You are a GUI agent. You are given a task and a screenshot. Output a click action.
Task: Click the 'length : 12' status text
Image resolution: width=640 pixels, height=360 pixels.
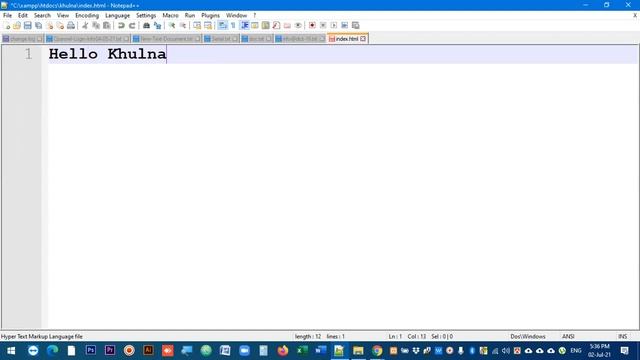click(x=308, y=337)
